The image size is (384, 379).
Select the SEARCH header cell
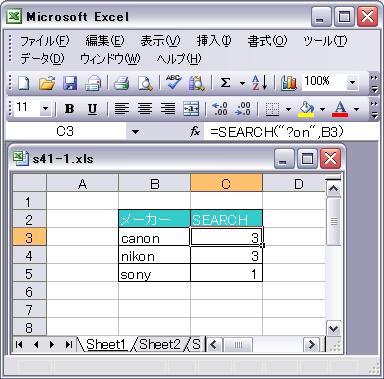pyautogui.click(x=226, y=219)
